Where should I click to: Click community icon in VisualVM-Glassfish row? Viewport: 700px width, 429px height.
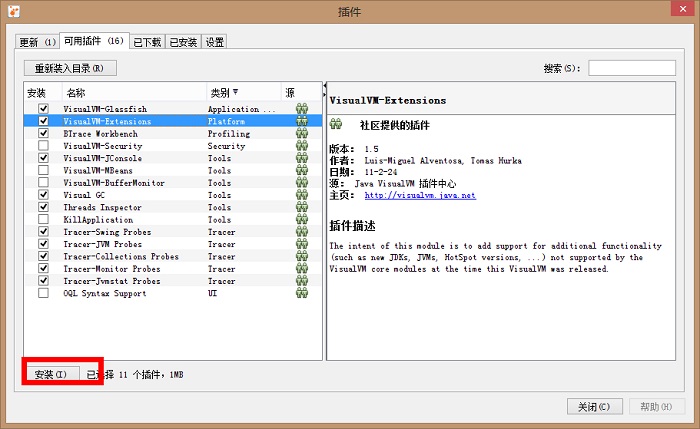pyautogui.click(x=302, y=108)
